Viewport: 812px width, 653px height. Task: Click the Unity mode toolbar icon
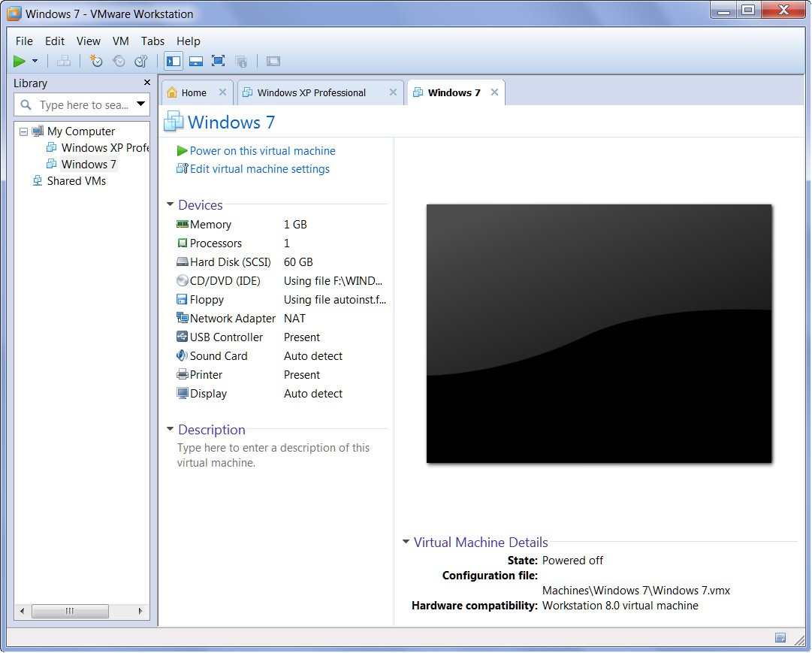(x=241, y=61)
